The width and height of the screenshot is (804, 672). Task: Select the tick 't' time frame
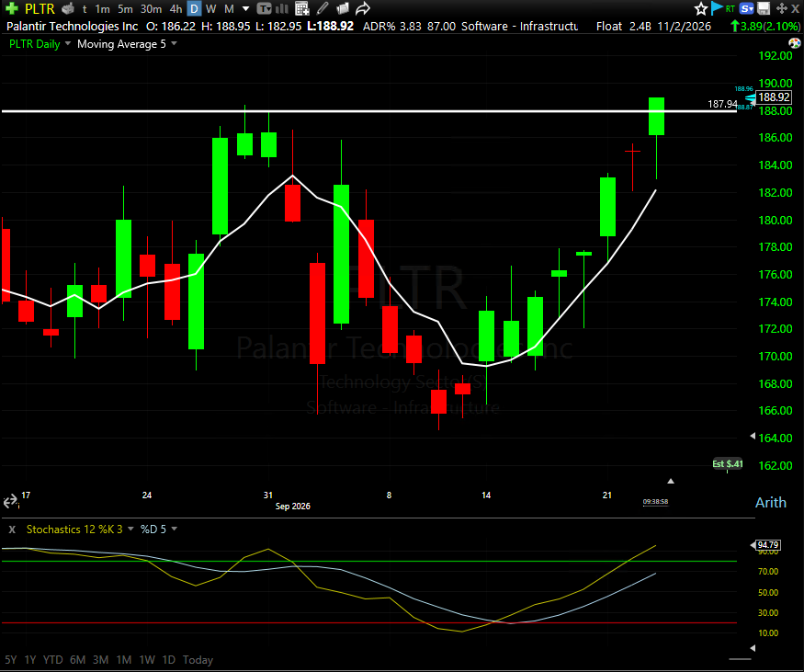click(x=85, y=8)
